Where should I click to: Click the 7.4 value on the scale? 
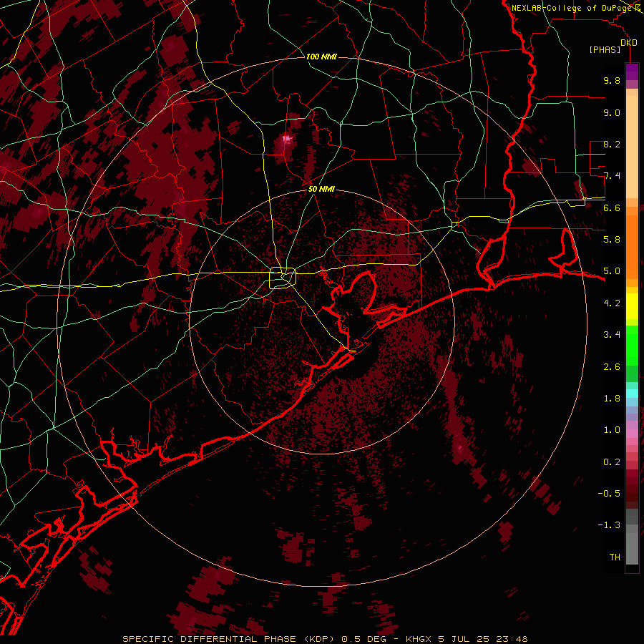612,176
